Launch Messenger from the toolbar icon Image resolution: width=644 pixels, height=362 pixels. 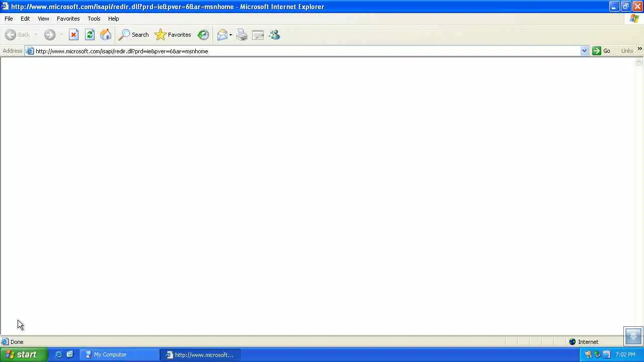[274, 35]
